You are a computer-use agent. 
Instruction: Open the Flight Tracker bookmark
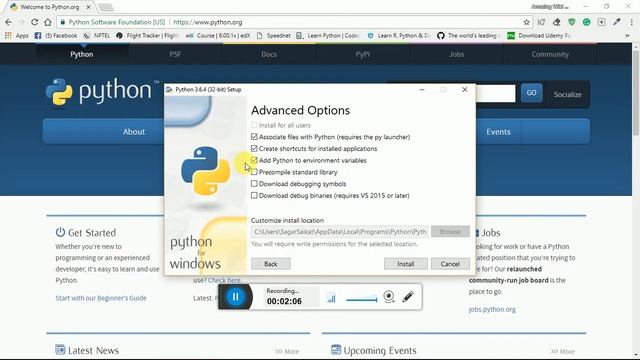(147, 36)
